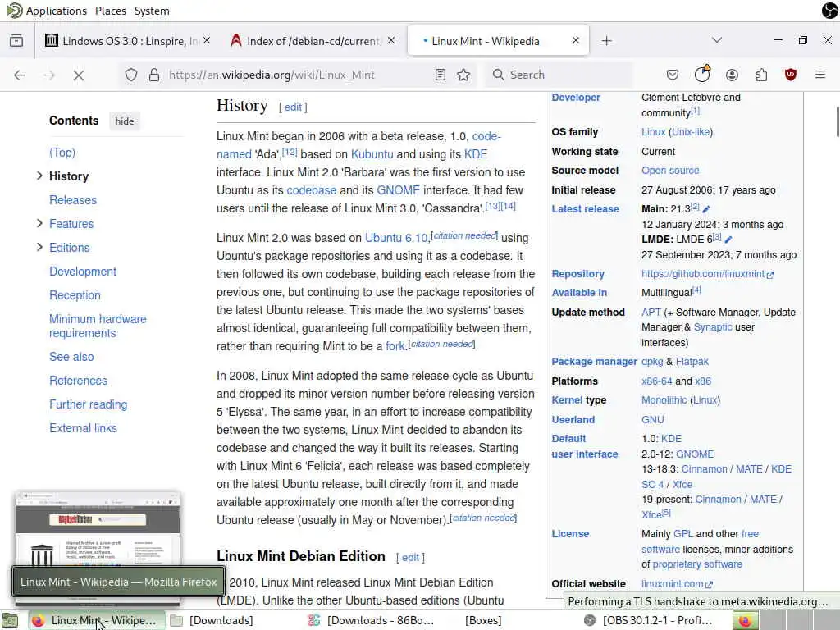Open the Ubuntu 6.10 link
This screenshot has height=630, width=840.
point(396,238)
